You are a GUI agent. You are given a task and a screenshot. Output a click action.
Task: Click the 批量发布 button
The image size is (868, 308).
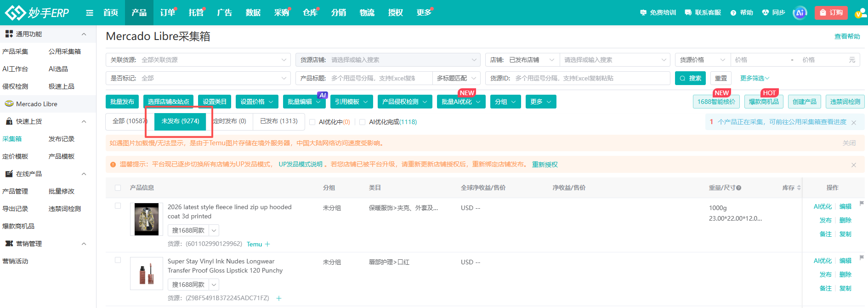click(122, 102)
